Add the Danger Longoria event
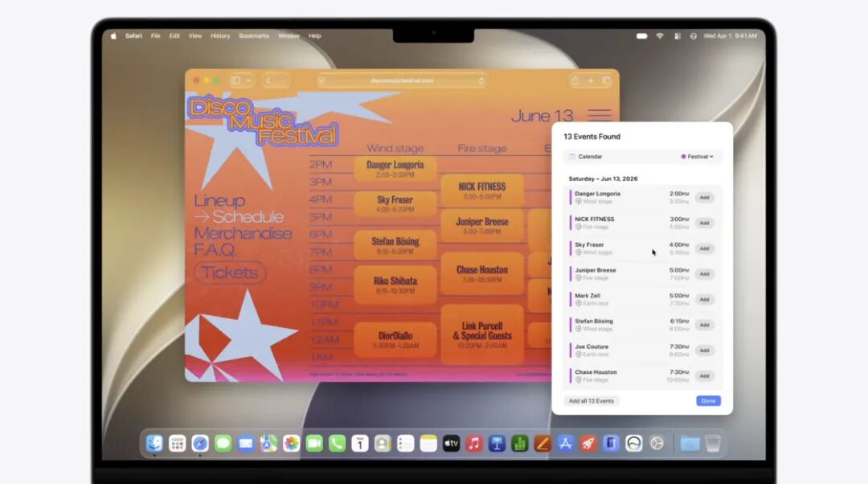 pyautogui.click(x=704, y=198)
